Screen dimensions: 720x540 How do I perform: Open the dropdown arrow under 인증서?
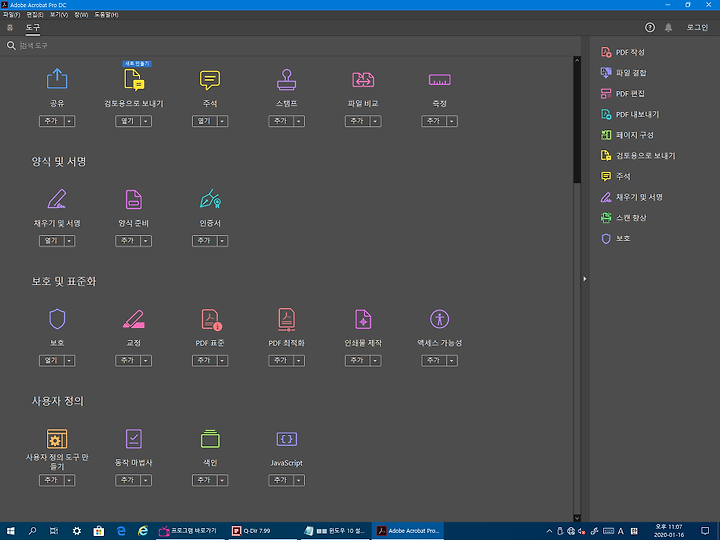tap(222, 241)
